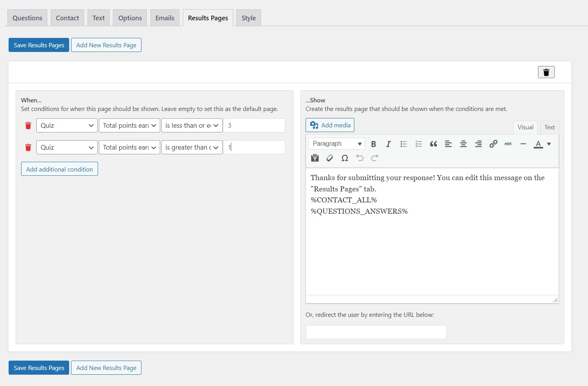Click inside the results page message editor
The image size is (588, 386).
click(432, 232)
